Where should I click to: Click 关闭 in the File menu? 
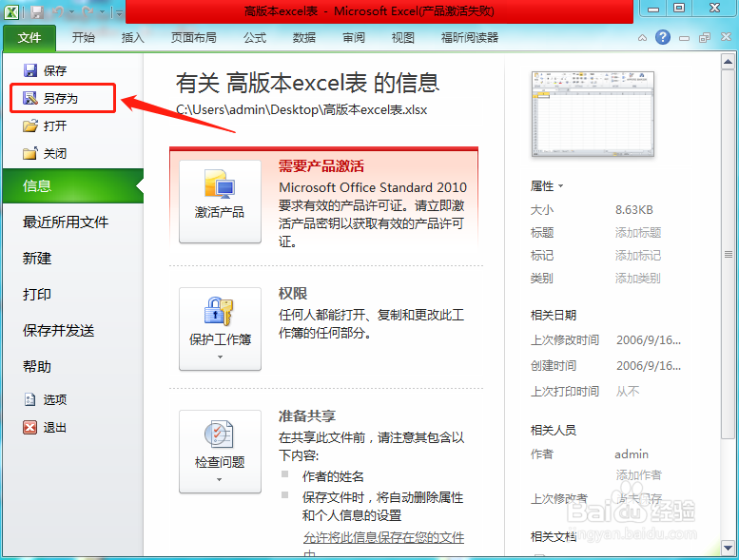[45, 153]
